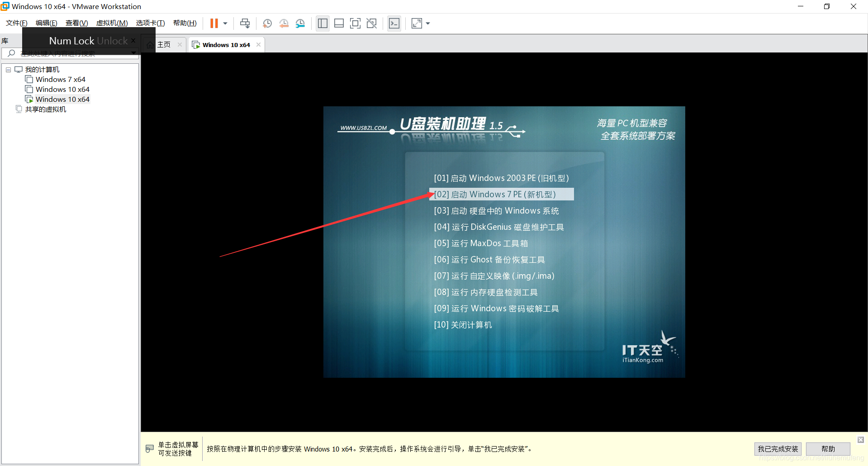Select [05] 运行 MaxDos 工具箱
Viewport: 868px width, 466px height.
point(481,243)
